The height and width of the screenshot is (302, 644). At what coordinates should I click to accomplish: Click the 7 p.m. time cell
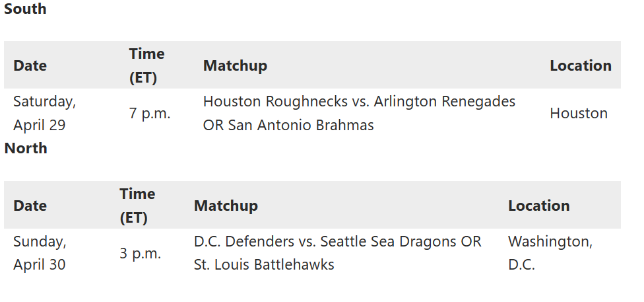point(150,113)
